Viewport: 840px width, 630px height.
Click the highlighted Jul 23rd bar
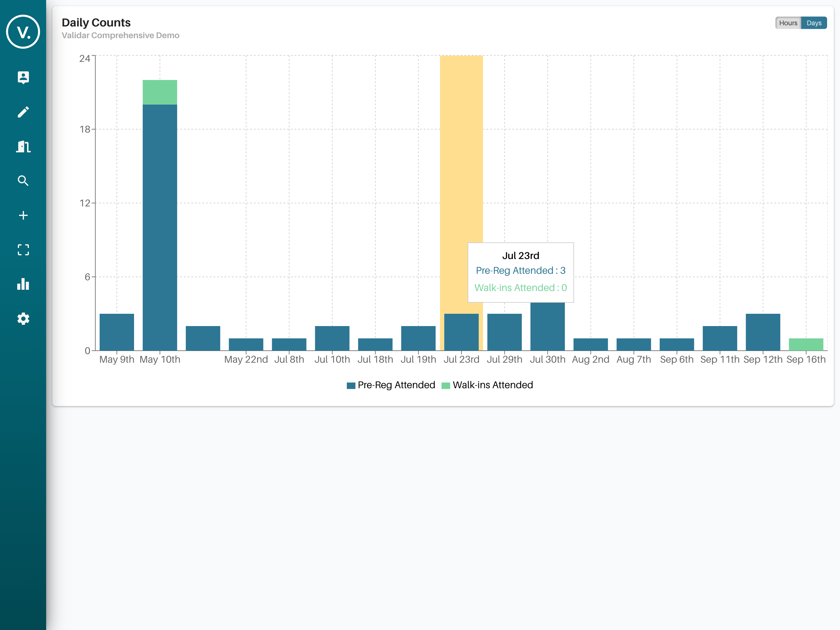[462, 332]
